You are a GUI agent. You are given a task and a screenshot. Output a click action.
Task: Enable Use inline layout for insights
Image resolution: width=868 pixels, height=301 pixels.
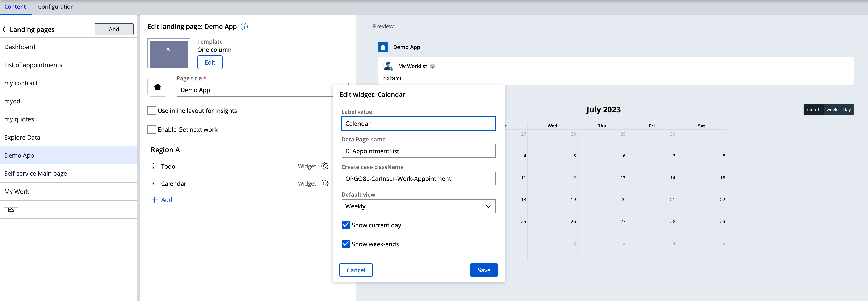click(152, 111)
